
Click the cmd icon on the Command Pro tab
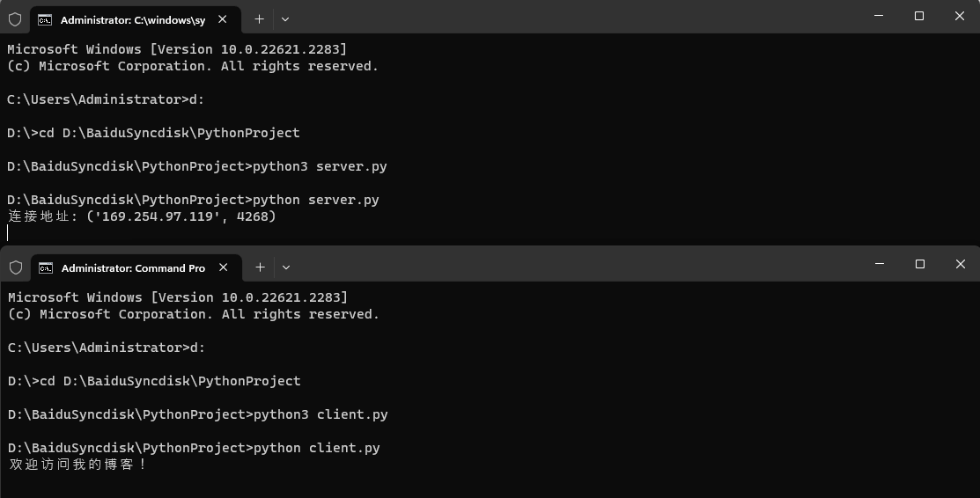[45, 267]
